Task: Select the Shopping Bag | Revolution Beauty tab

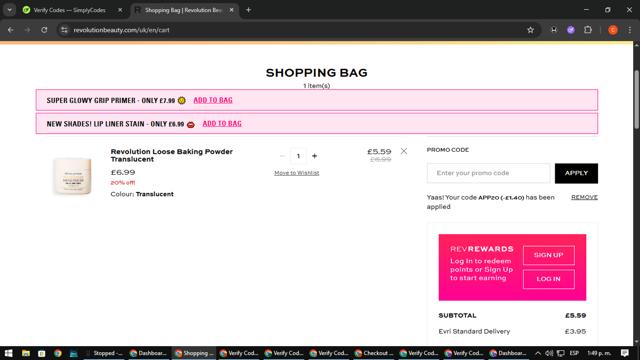Action: point(183,10)
